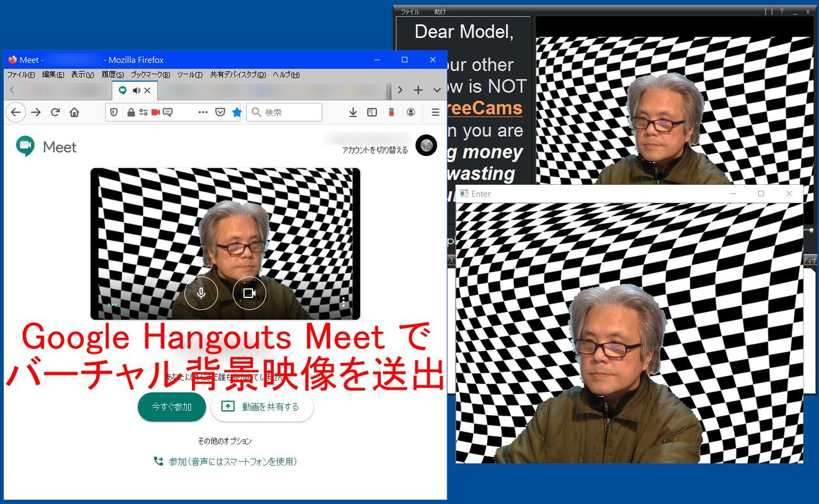Show site security info via padlock icon
This screenshot has width=819, height=504.
pyautogui.click(x=131, y=112)
